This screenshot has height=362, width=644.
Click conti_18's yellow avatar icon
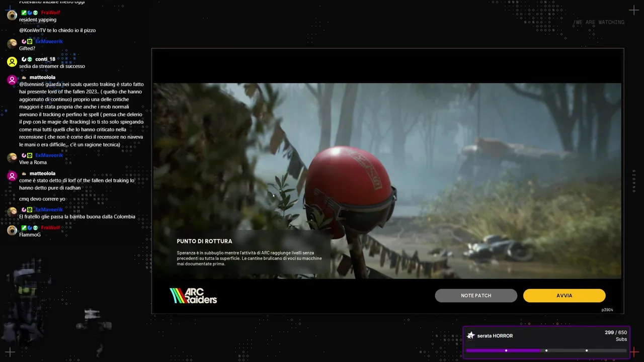click(12, 62)
